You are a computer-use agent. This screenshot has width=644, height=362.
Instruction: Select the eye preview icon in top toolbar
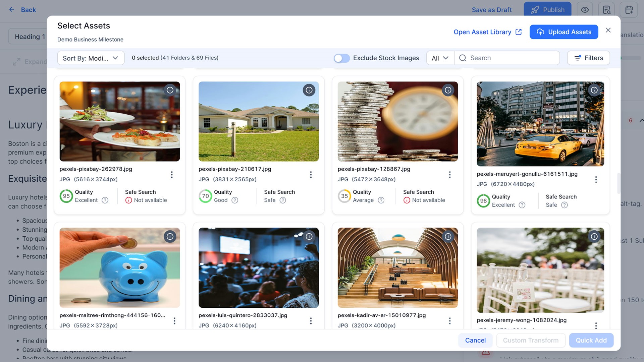point(585,9)
